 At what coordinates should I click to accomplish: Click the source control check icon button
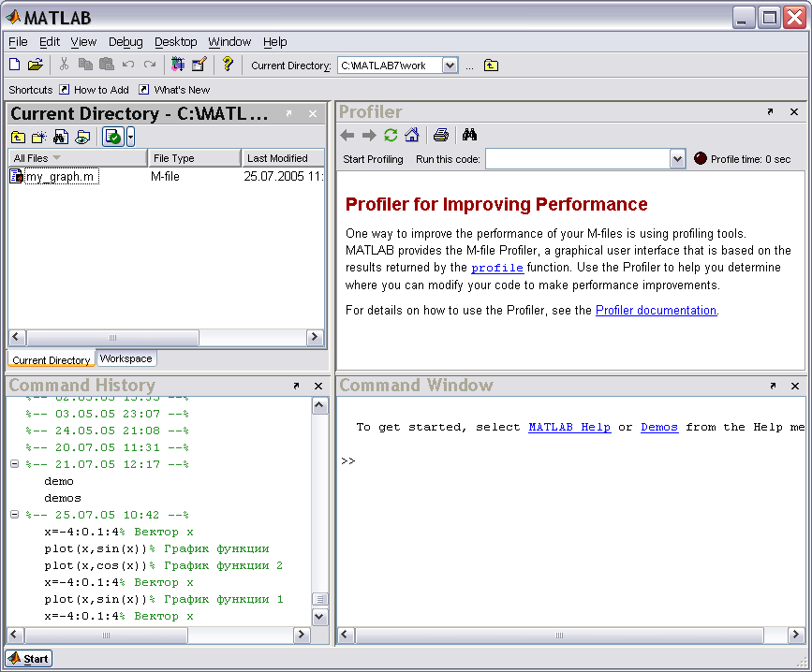(113, 137)
